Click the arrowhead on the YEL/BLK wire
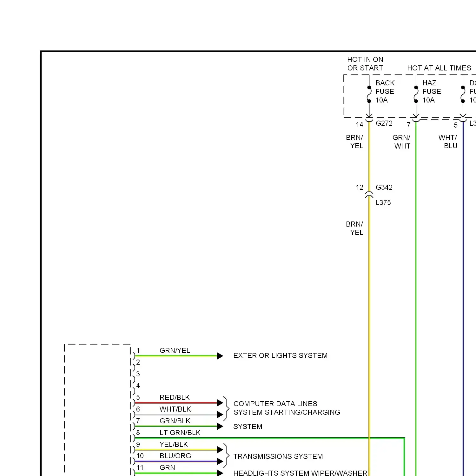Viewport: 476px width, 476px height. tap(220, 450)
